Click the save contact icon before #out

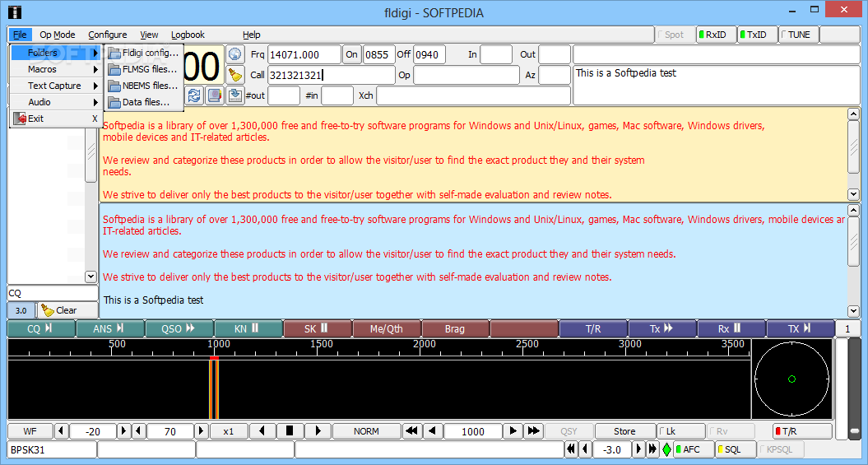pos(235,95)
